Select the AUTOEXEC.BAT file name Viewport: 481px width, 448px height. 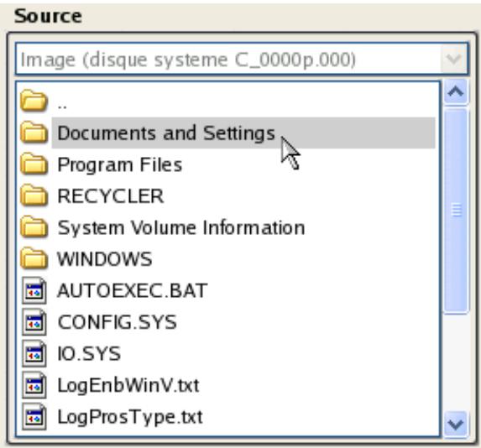coord(133,290)
